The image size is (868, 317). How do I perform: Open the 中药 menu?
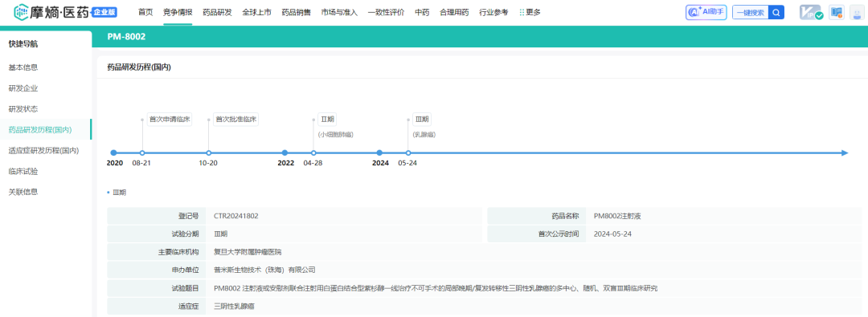(x=422, y=12)
